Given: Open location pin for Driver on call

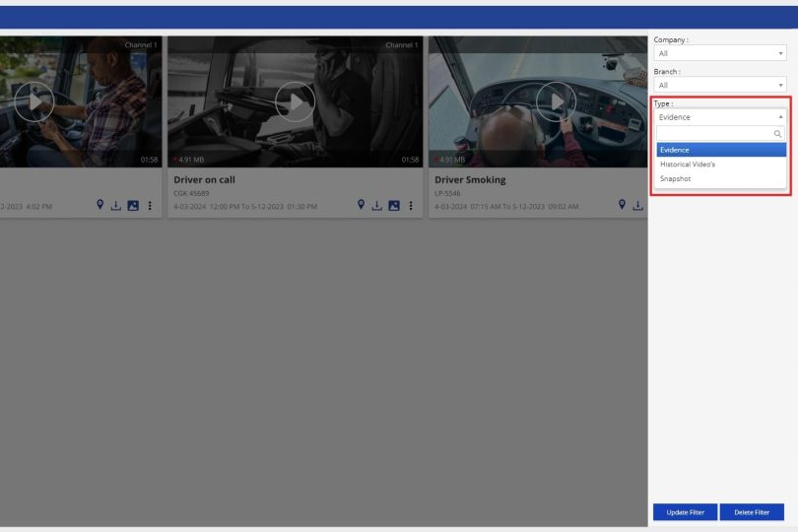Looking at the screenshot, I should [x=362, y=205].
